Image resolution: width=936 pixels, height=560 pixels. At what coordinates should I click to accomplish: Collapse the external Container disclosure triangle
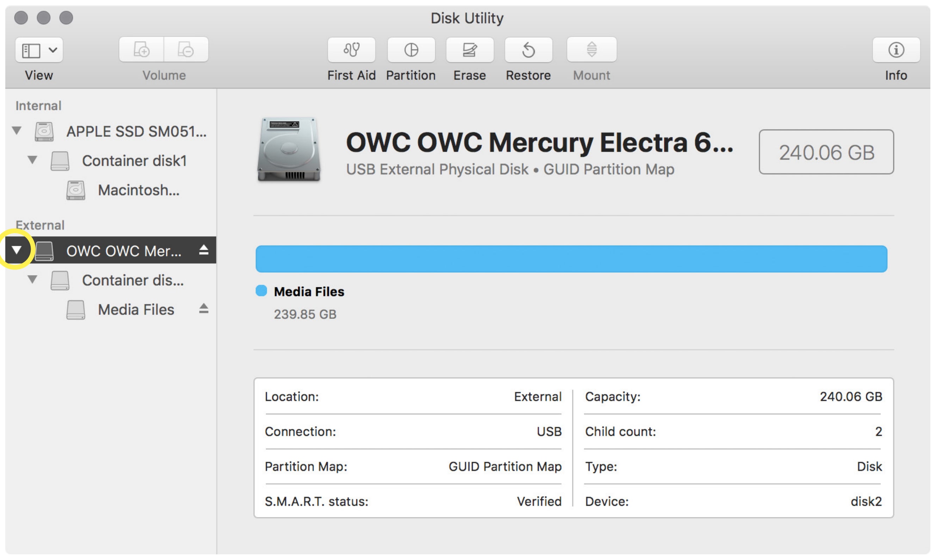tap(32, 279)
